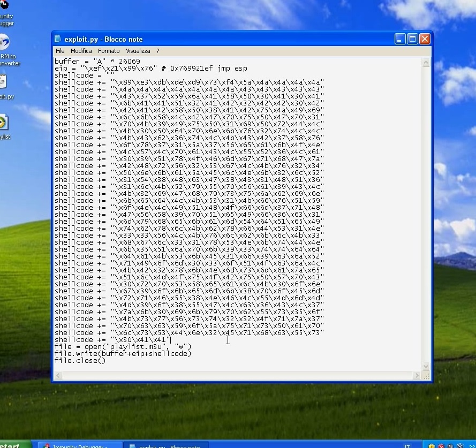
Task: Open the File menu in Notepad
Action: pyautogui.click(x=60, y=51)
